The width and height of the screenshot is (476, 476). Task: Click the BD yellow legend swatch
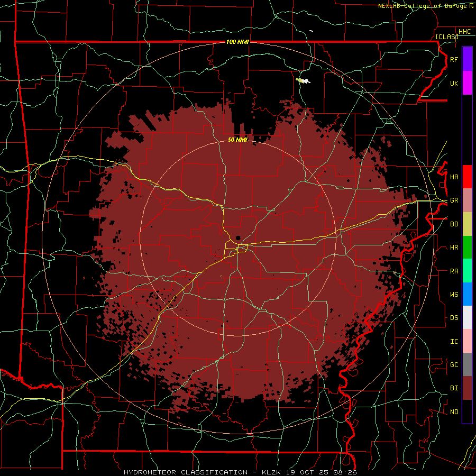click(x=467, y=224)
